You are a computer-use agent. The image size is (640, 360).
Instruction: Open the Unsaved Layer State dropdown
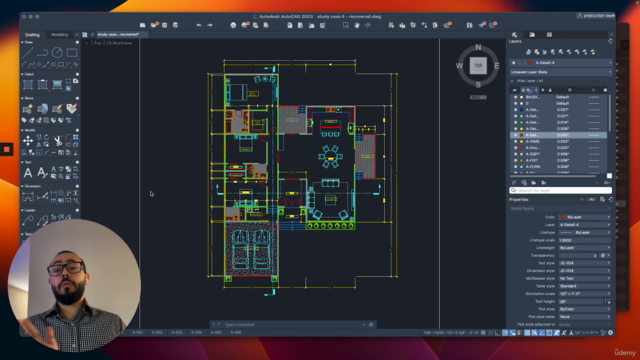561,72
